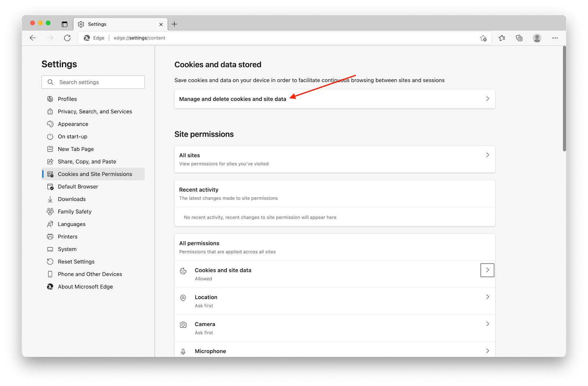Open Manage and delete cookies and site data
The width and height of the screenshot is (588, 386).
[335, 99]
